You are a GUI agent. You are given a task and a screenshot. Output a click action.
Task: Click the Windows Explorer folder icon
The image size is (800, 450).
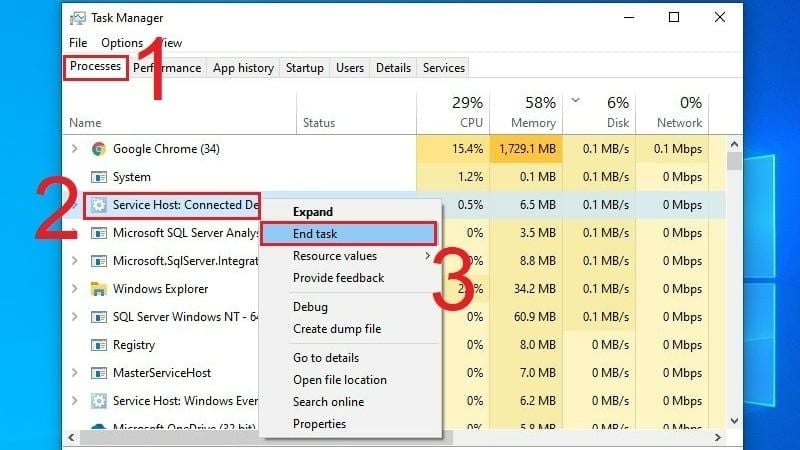coord(98,289)
